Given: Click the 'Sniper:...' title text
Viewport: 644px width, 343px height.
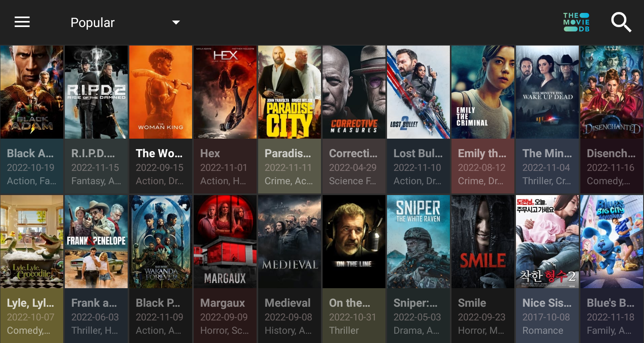Looking at the screenshot, I should 415,303.
